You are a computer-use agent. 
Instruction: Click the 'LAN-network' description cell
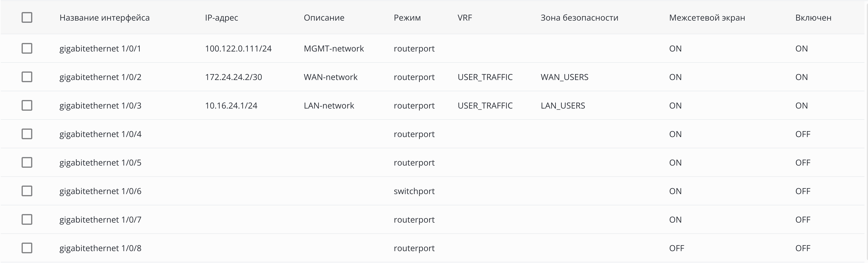point(329,106)
